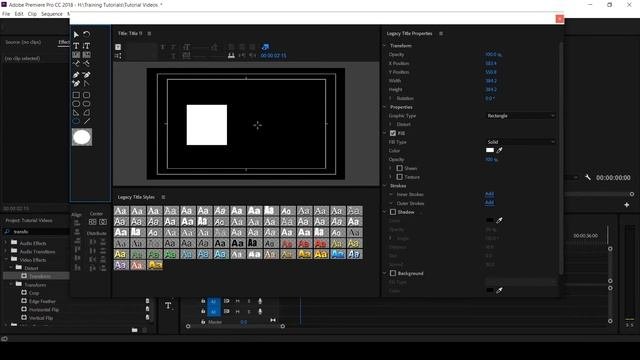Toggle Show Background Video icon in title toolbar
This screenshot has width=640, height=360.
[265, 47]
